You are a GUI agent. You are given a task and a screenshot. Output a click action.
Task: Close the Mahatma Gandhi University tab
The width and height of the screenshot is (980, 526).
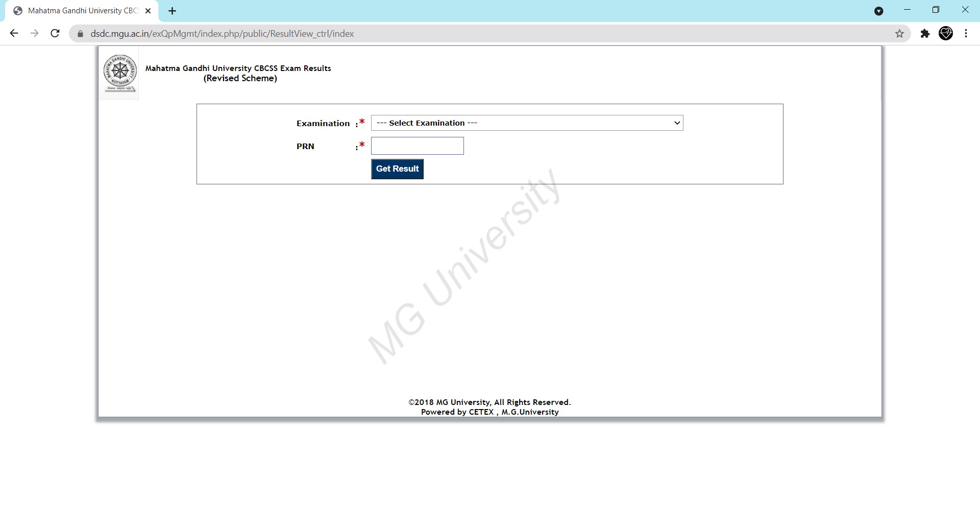[148, 11]
